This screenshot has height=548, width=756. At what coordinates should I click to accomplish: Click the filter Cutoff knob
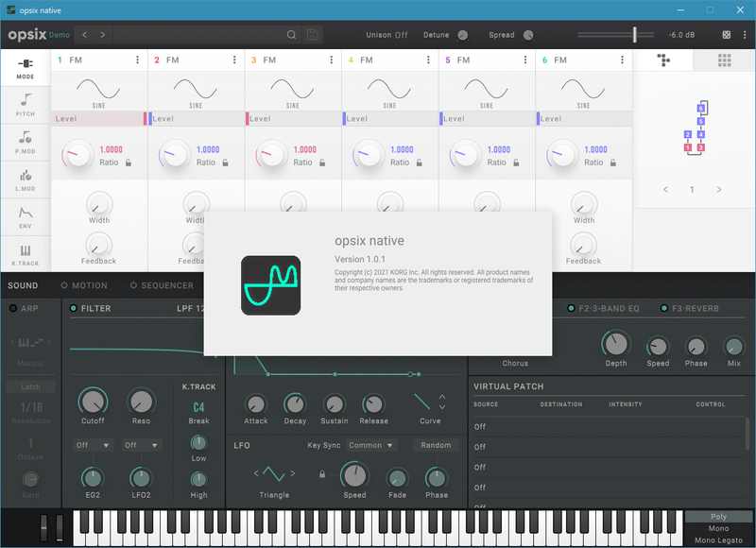[x=93, y=402]
